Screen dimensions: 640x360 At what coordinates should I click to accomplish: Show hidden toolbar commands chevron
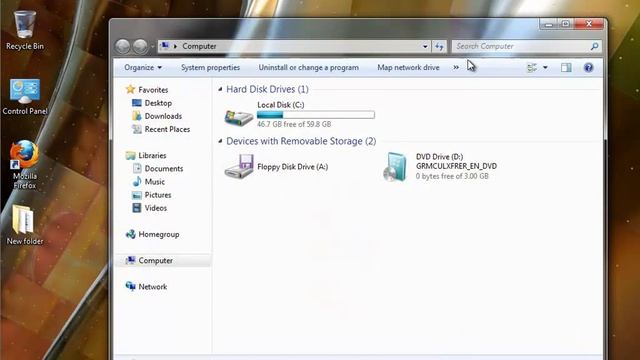coord(456,68)
